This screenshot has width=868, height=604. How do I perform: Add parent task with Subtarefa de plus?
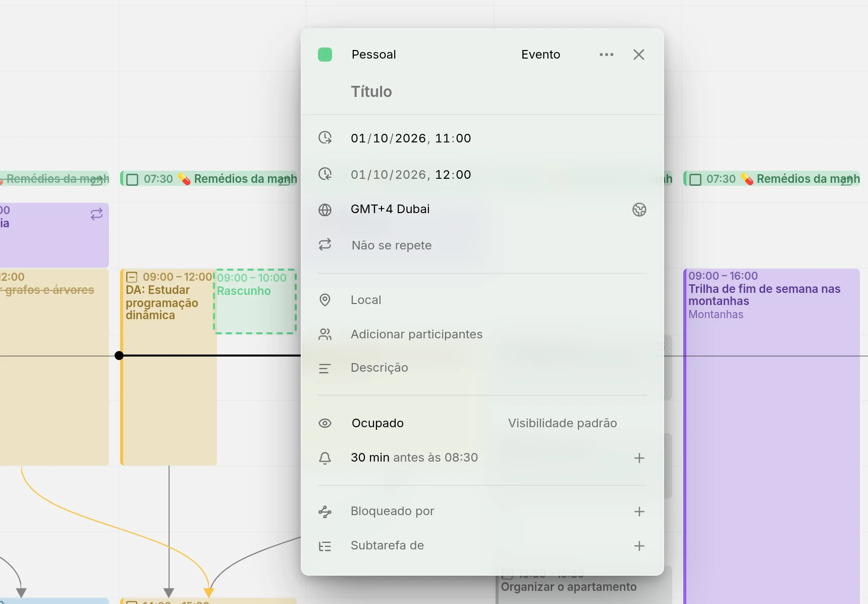coord(639,546)
